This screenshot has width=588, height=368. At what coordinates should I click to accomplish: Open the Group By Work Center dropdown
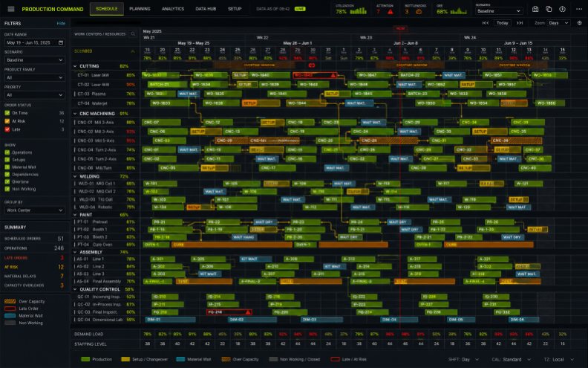pos(34,210)
